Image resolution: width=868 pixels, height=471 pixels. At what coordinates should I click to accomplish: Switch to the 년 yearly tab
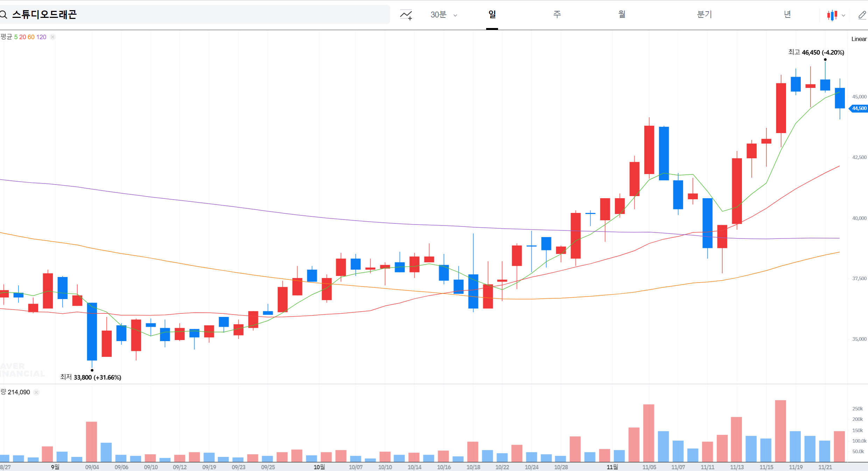point(787,14)
